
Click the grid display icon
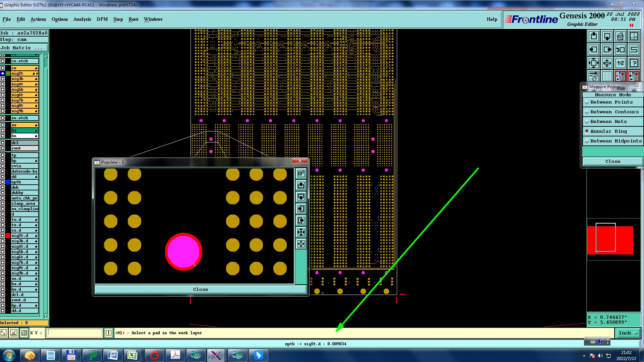tap(607, 76)
